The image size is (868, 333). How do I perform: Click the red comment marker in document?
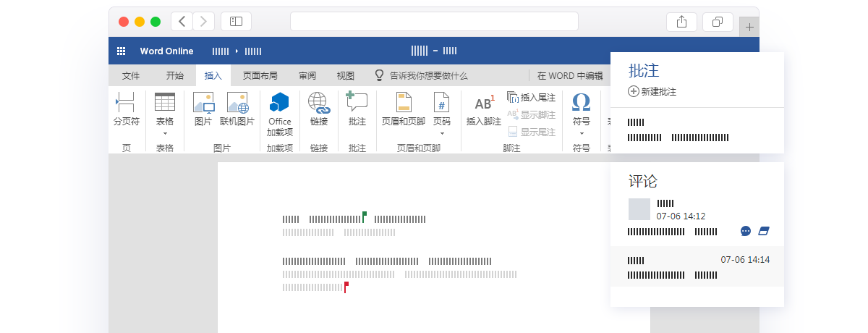tap(346, 287)
